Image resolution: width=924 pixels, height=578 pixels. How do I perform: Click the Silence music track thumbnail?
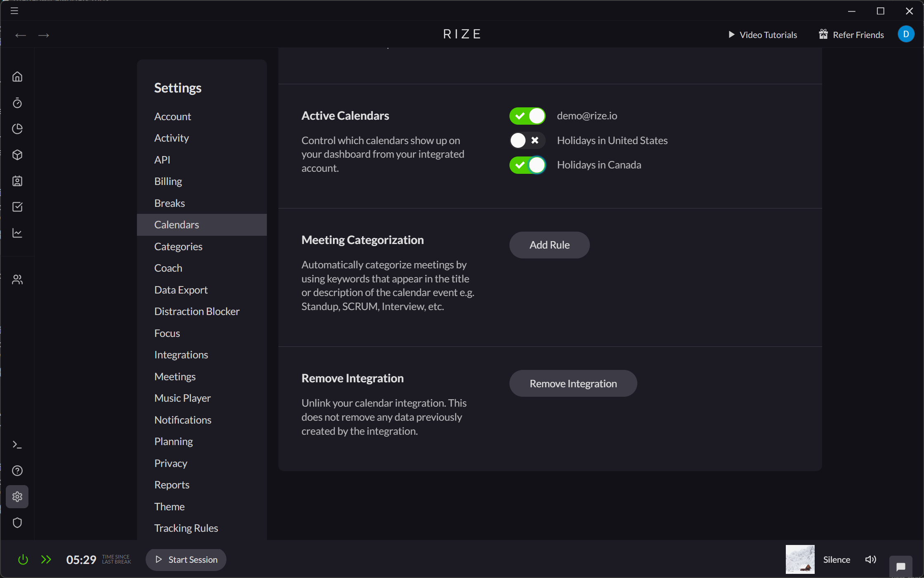(x=799, y=559)
